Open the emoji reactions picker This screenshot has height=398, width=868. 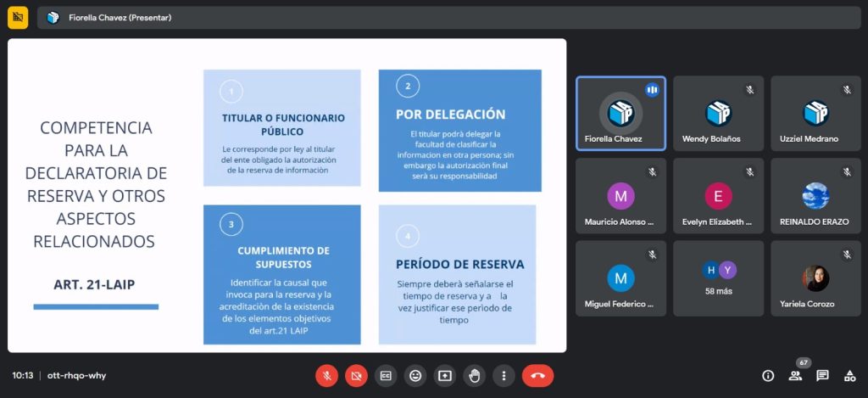pyautogui.click(x=415, y=375)
